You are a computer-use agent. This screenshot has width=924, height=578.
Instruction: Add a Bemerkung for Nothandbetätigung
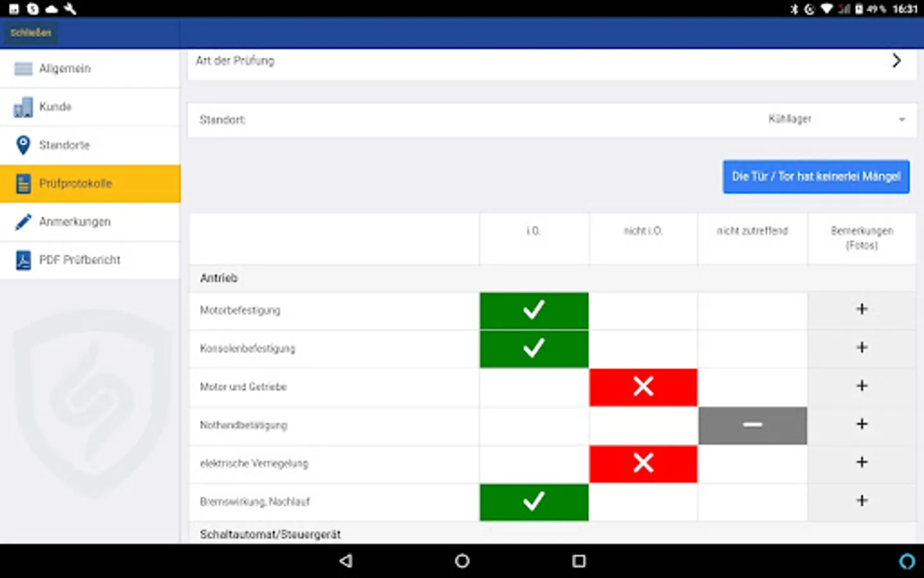click(x=862, y=425)
